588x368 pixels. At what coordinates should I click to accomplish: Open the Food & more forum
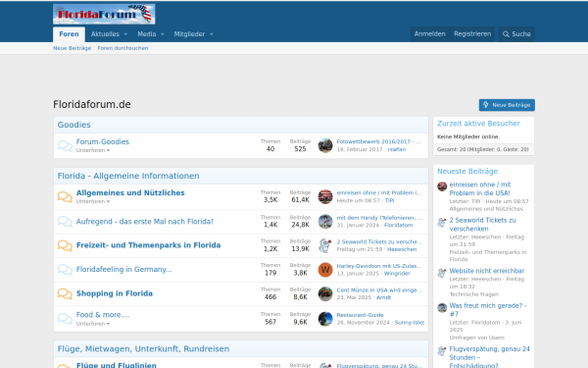(103, 315)
